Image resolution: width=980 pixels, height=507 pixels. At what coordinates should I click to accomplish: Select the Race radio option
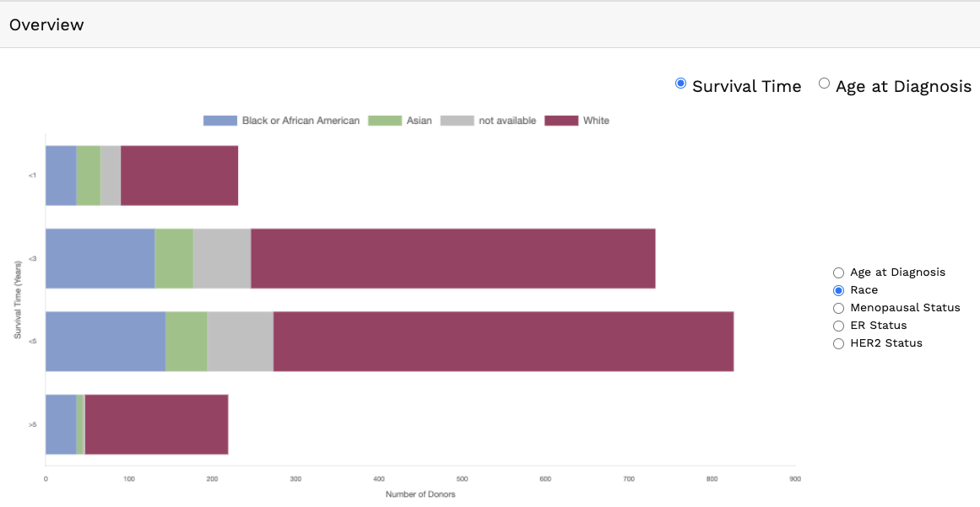[838, 290]
